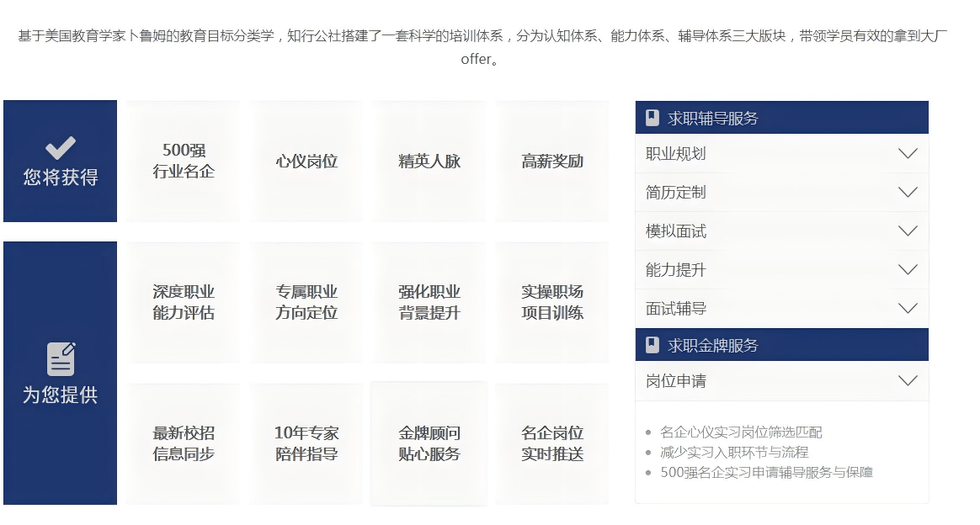Select the 精英人脉 card
The image size is (980, 525).
[429, 160]
